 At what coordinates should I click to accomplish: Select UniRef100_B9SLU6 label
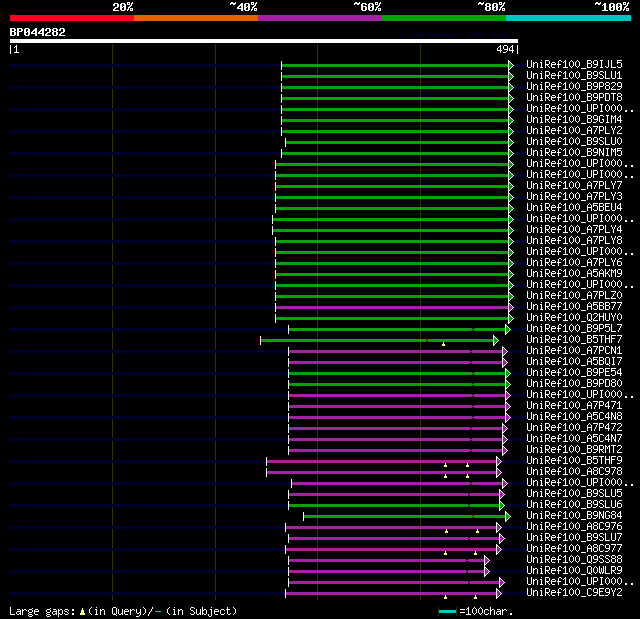coord(574,505)
